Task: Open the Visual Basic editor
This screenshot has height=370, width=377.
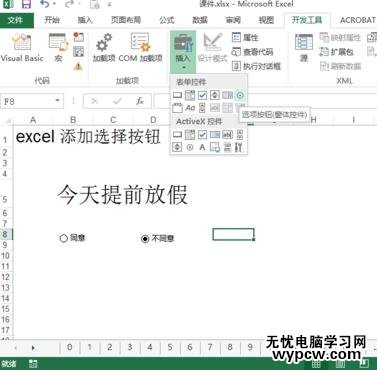Action: point(22,47)
